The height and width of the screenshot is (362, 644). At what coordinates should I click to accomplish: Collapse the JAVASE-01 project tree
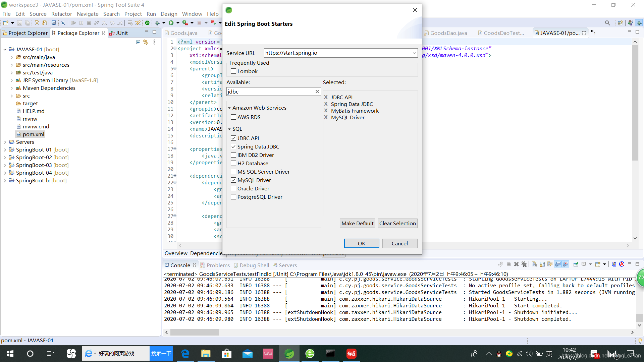point(5,50)
